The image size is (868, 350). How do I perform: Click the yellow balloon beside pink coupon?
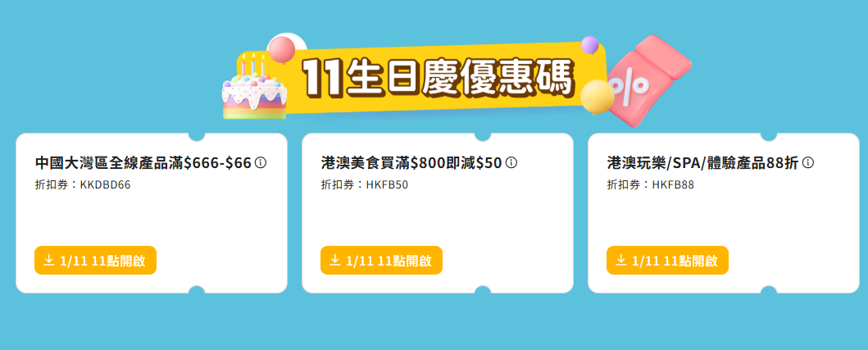coord(597,97)
